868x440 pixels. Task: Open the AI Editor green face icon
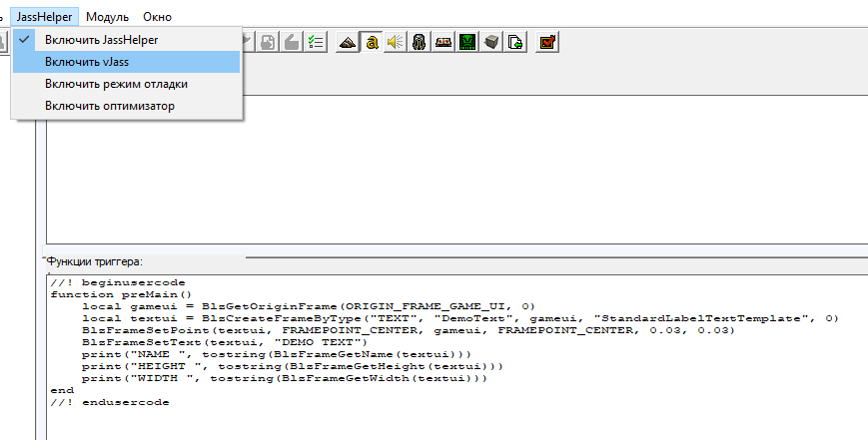pyautogui.click(x=467, y=42)
